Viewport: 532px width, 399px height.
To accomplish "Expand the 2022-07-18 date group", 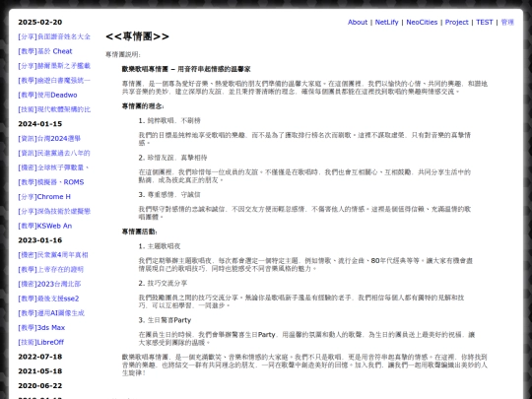I will click(x=40, y=357).
